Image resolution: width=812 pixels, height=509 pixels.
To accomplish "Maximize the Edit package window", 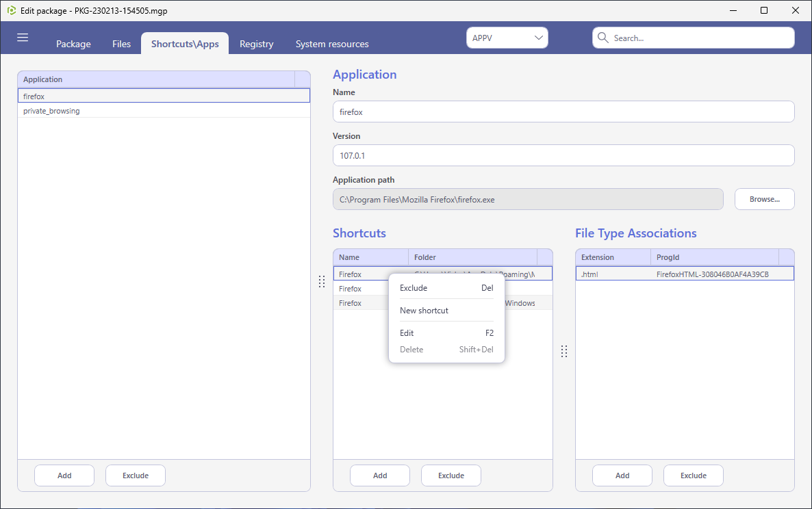I will pyautogui.click(x=764, y=10).
